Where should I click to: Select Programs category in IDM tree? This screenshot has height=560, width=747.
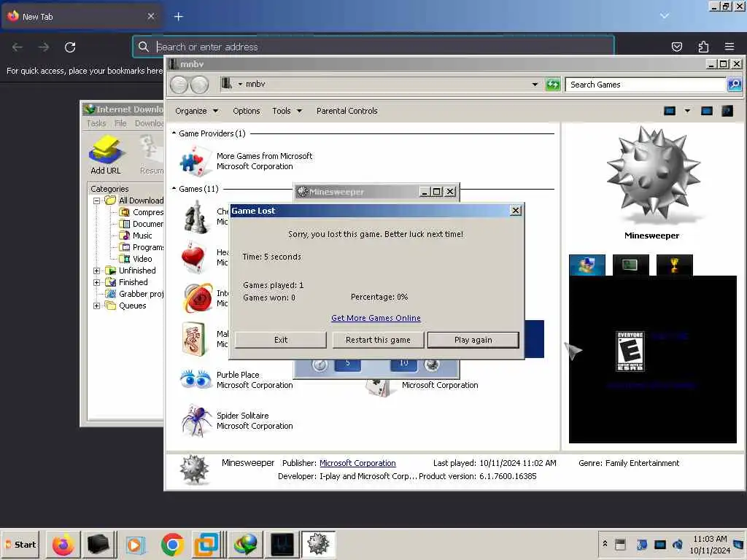tap(142, 247)
